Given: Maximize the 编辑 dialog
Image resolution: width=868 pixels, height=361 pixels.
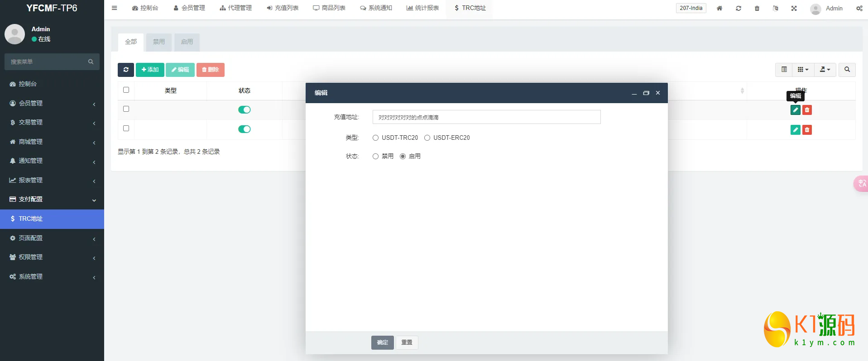Looking at the screenshot, I should tap(646, 93).
